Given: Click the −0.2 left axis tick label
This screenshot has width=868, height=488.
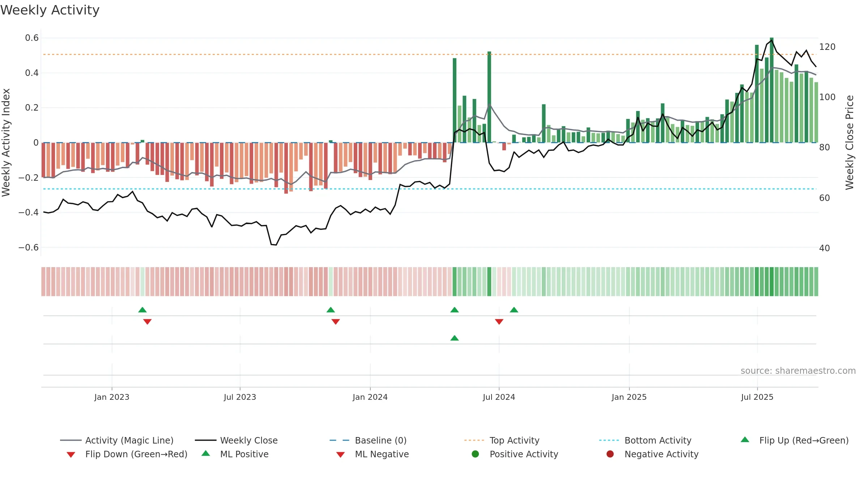Looking at the screenshot, I should click(x=29, y=177).
